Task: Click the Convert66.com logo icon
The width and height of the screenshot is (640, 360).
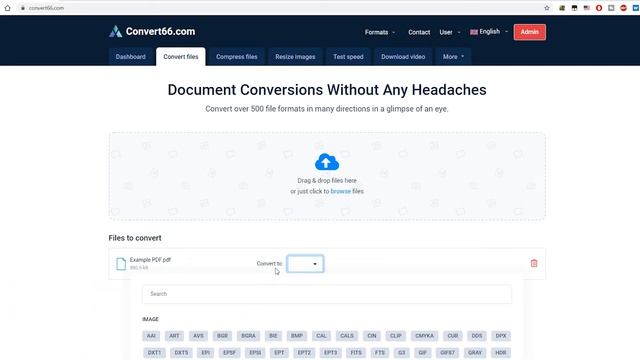Action: pos(116,31)
